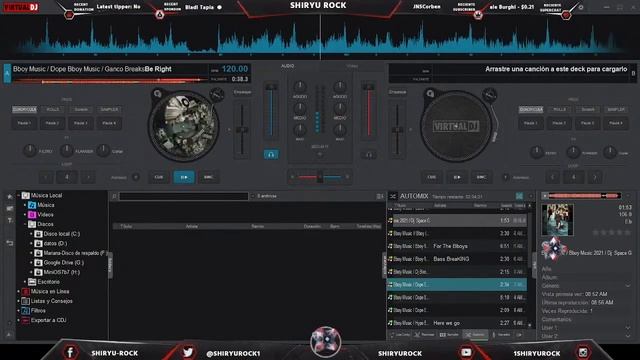Click the right deck VirtualDJ platter
The image size is (640, 360).
pyautogui.click(x=456, y=126)
